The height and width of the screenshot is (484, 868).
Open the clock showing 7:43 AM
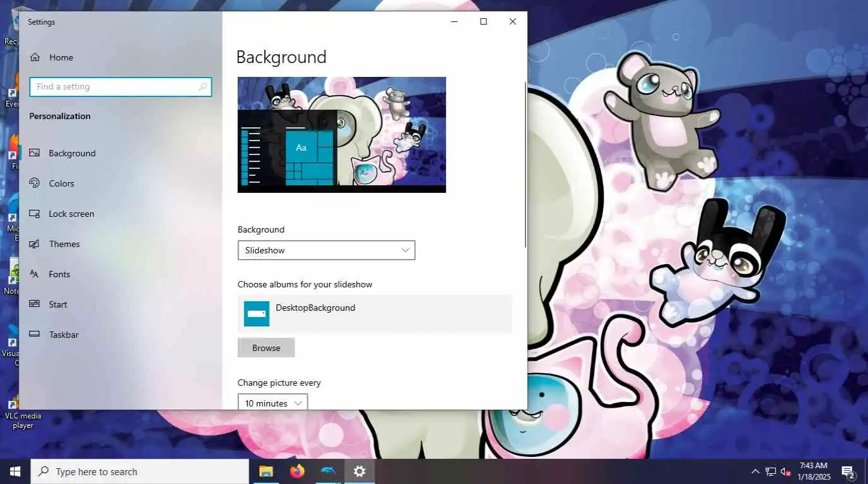point(813,471)
